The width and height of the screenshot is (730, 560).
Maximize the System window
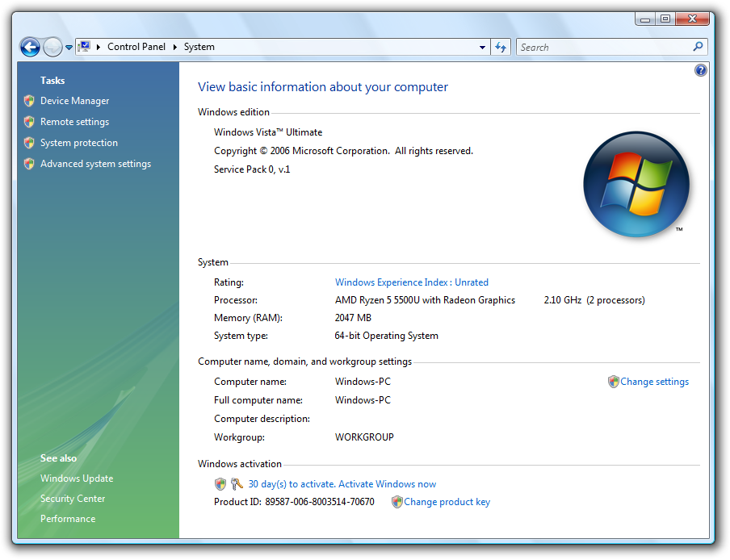665,19
